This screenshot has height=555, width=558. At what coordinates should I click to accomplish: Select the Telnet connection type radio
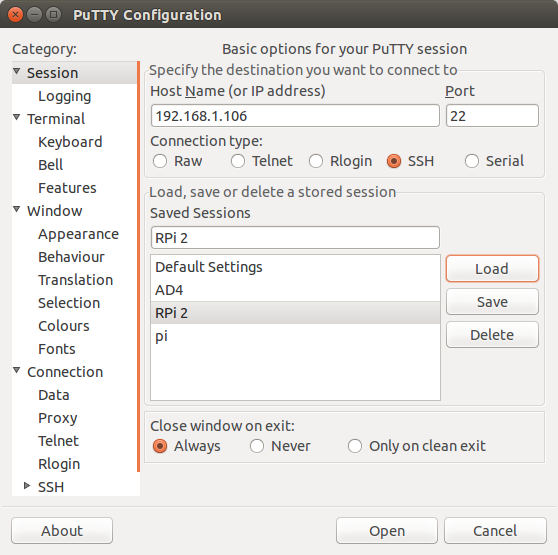pyautogui.click(x=238, y=161)
